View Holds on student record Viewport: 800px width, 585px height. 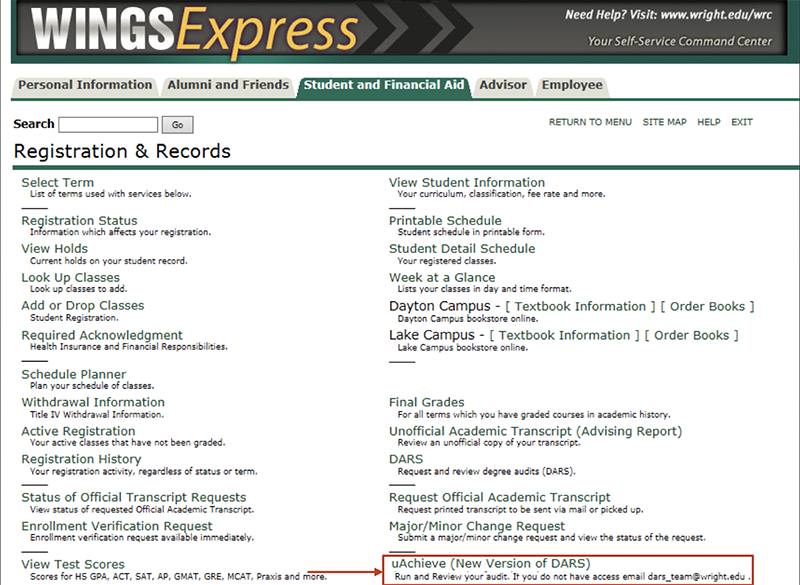[x=55, y=249]
